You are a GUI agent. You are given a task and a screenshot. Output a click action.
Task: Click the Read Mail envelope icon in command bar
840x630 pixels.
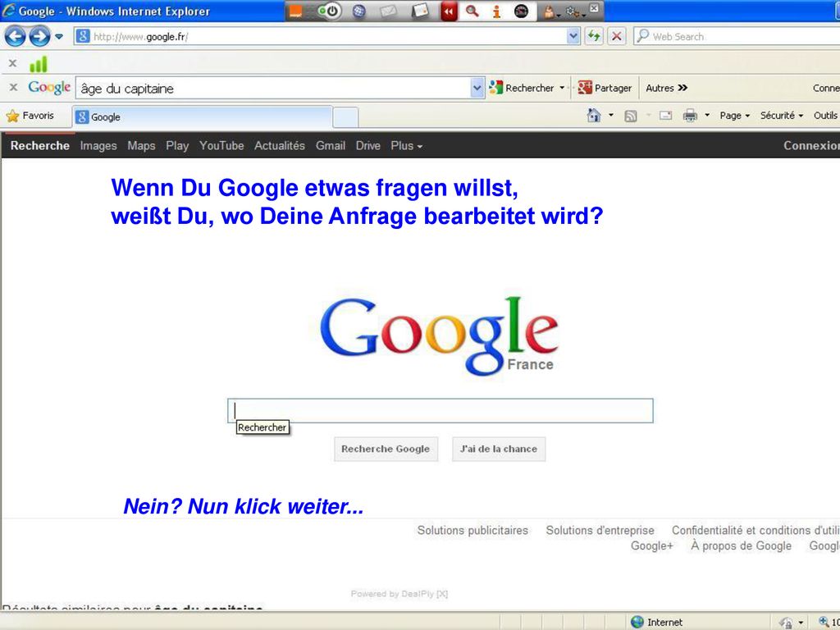click(665, 115)
